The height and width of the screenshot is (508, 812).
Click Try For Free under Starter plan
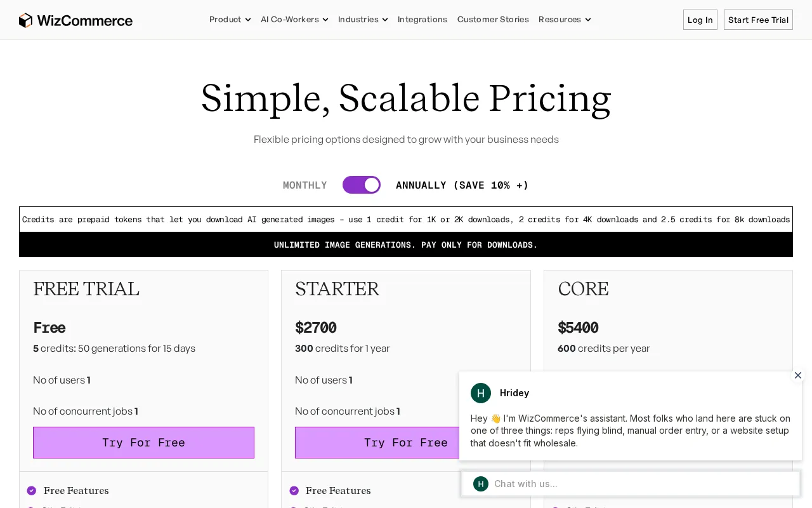377,443
